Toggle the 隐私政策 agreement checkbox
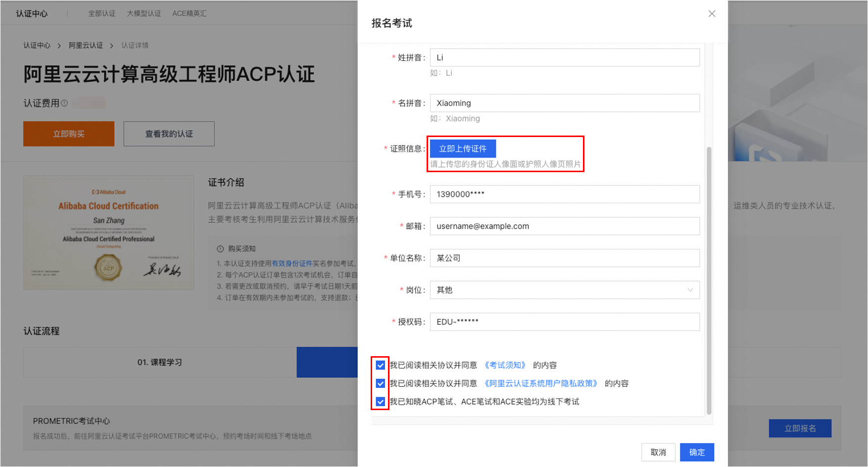Screen dimensions: 868x467 [x=380, y=383]
